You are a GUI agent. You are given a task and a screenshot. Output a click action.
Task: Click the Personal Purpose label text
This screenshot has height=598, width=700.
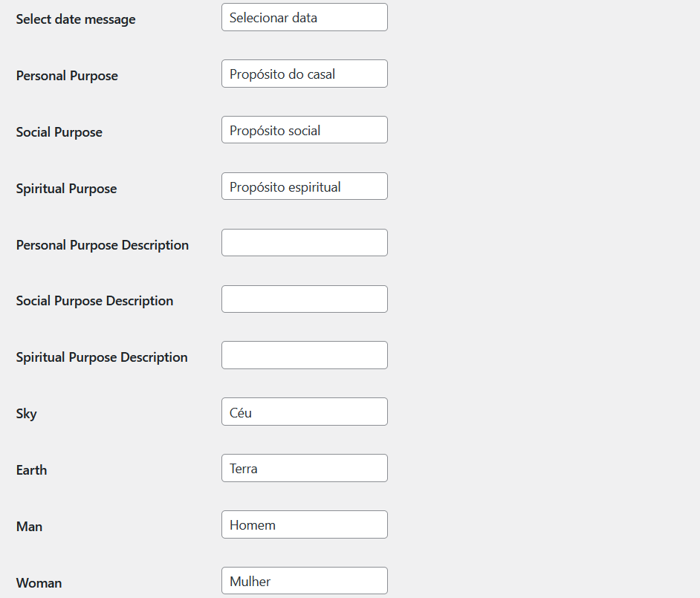point(67,76)
